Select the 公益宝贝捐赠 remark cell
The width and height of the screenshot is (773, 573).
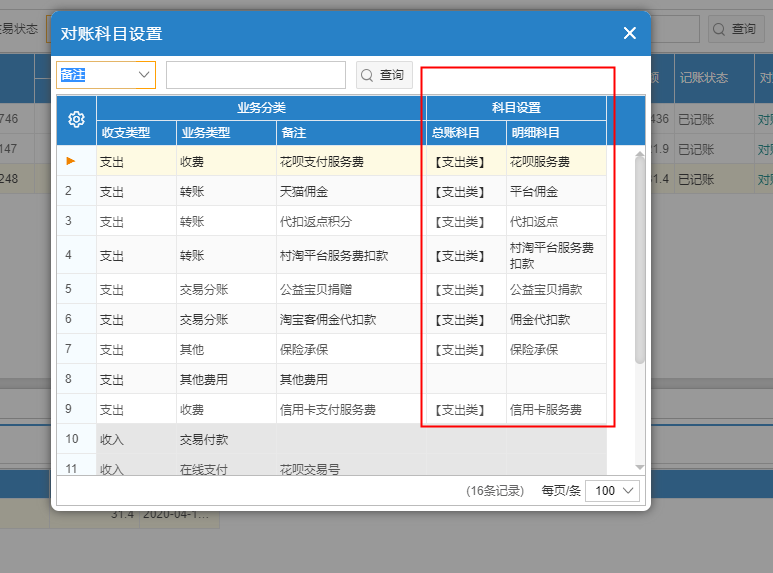(x=351, y=289)
